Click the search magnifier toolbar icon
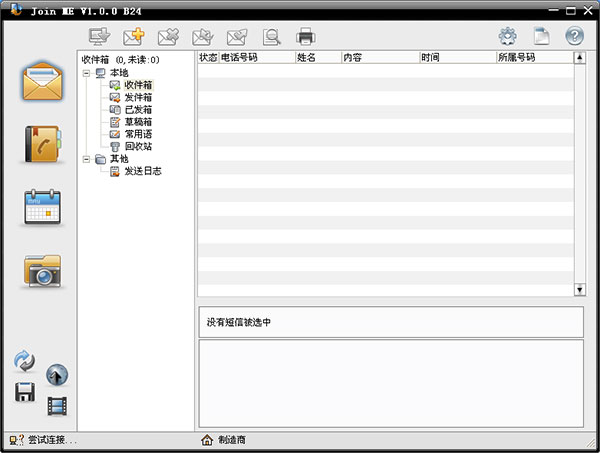This screenshot has height=453, width=600. point(272,37)
